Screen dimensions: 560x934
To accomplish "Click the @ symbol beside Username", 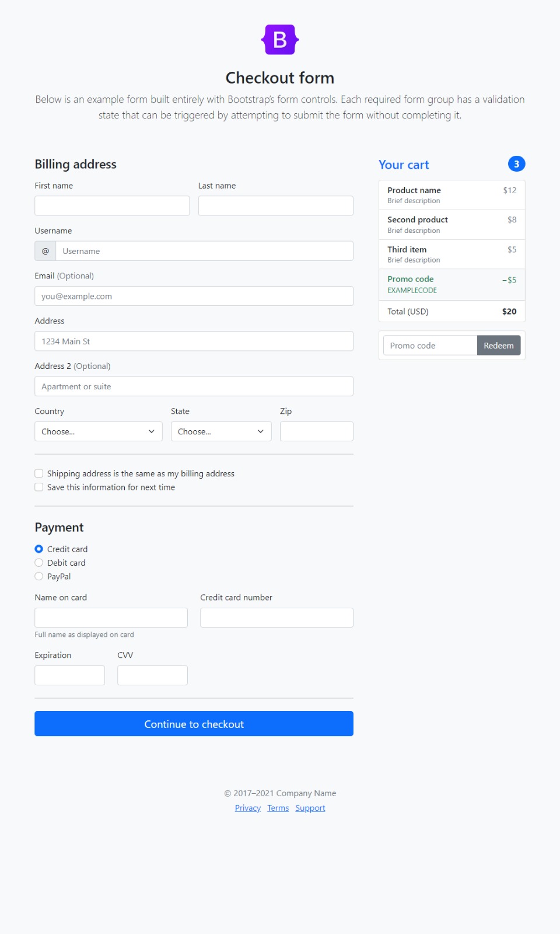I will point(45,251).
